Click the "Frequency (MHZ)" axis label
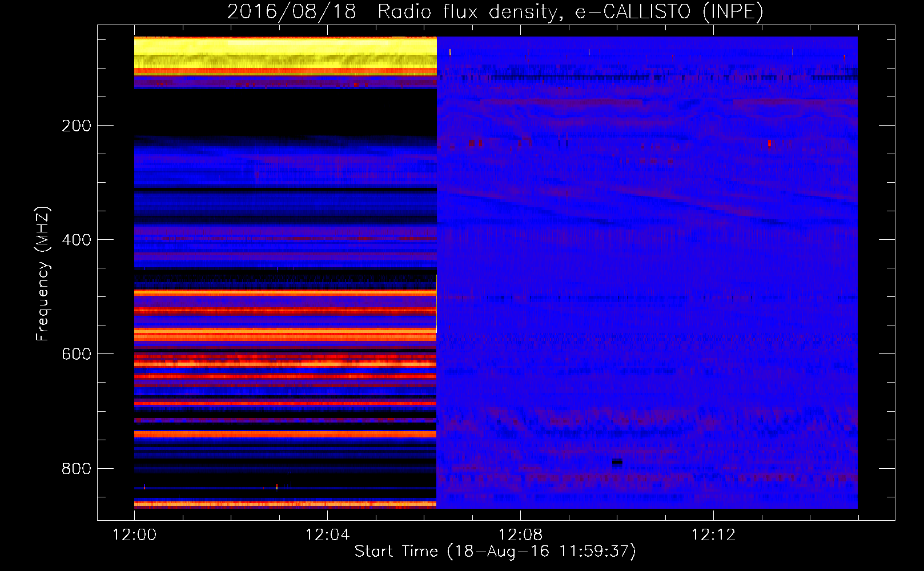The width and height of the screenshot is (924, 571). [43, 274]
